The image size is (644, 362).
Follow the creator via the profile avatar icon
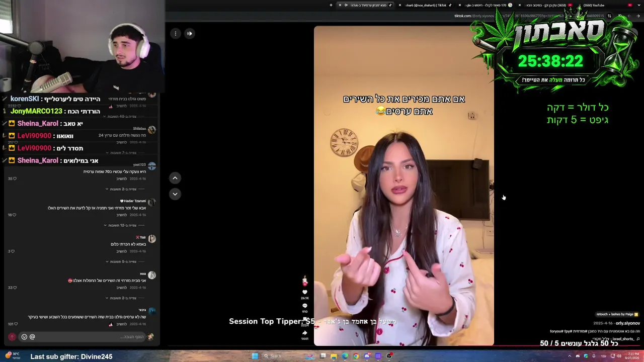pos(304,280)
